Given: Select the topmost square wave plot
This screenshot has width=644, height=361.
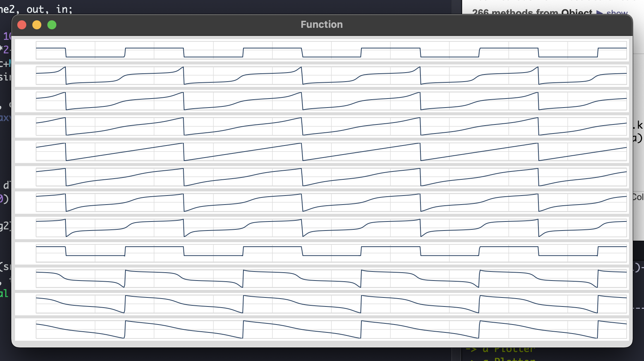Looking at the screenshot, I should click(331, 50).
